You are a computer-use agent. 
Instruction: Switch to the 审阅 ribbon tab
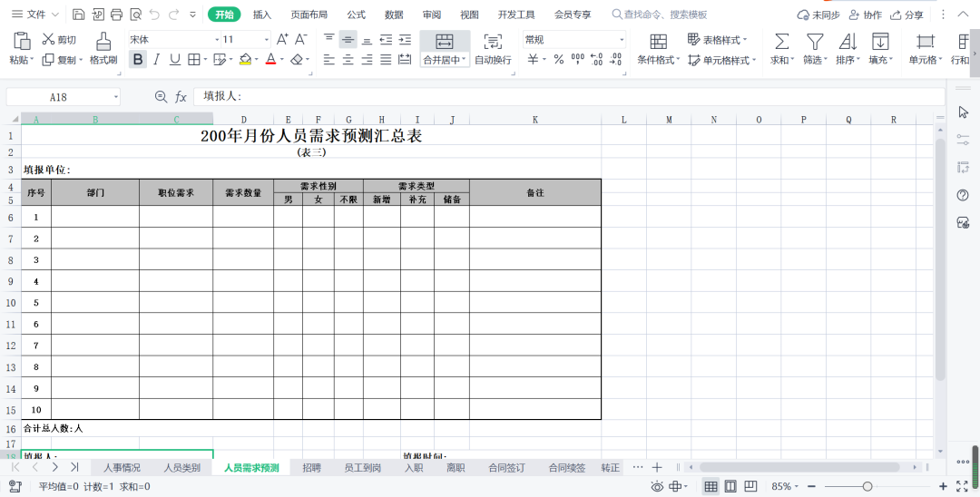pos(431,15)
